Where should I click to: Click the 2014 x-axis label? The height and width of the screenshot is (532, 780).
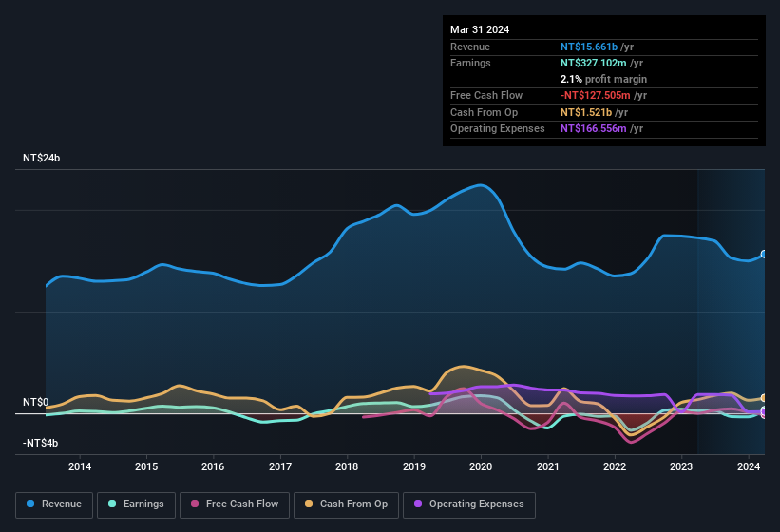(80, 466)
